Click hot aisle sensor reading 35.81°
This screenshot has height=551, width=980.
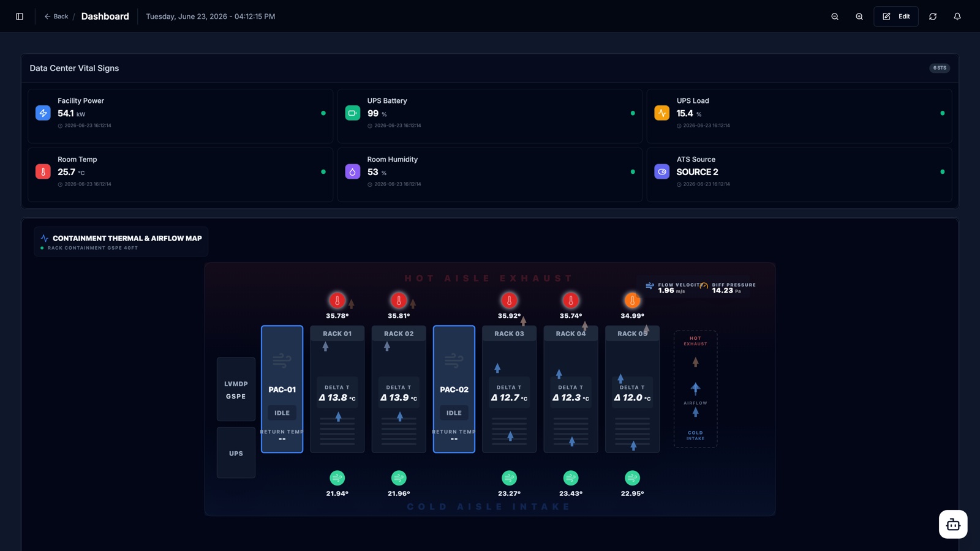(399, 316)
